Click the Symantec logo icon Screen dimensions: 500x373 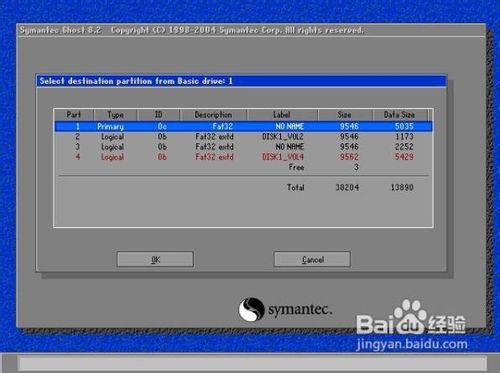pos(251,309)
